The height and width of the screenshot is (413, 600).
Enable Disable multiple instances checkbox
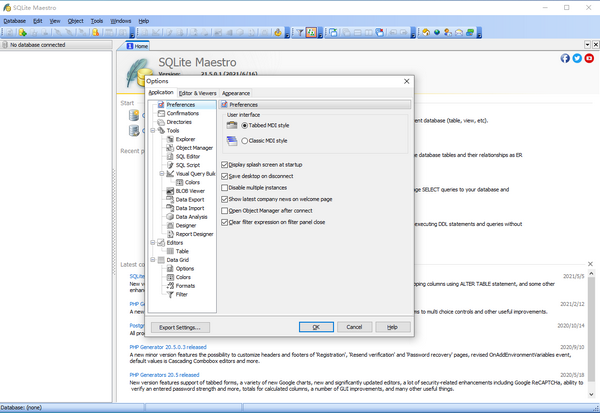pos(224,187)
